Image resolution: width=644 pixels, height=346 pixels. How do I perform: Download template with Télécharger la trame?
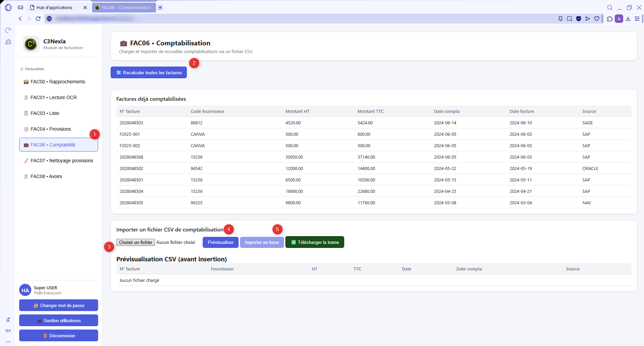tap(315, 242)
